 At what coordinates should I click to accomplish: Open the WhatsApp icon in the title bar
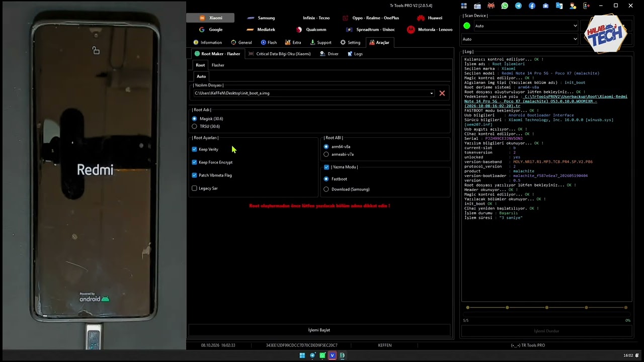click(505, 6)
